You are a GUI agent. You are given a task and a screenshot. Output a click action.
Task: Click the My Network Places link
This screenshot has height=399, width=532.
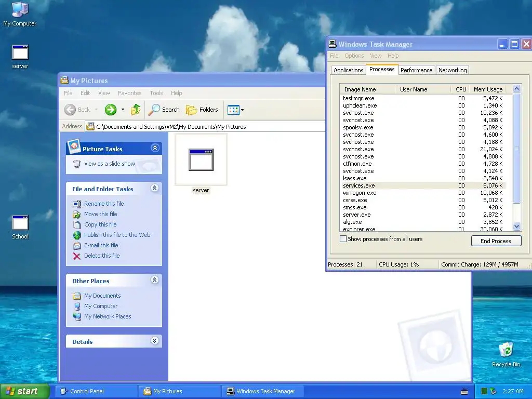[108, 316]
